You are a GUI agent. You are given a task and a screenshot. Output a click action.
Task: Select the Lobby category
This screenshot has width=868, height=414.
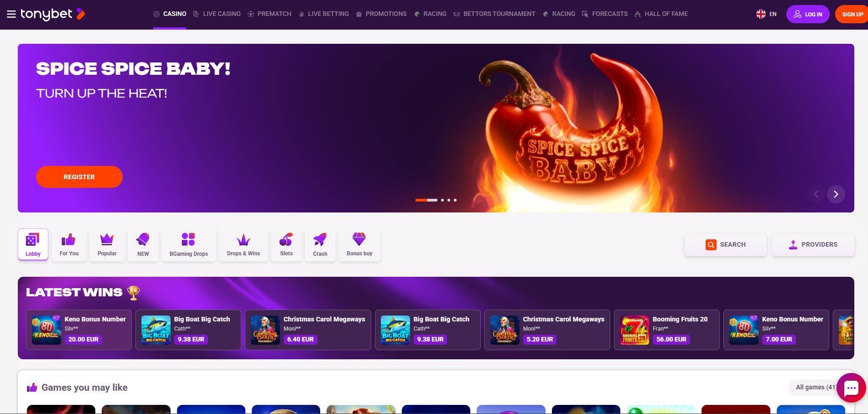point(33,245)
